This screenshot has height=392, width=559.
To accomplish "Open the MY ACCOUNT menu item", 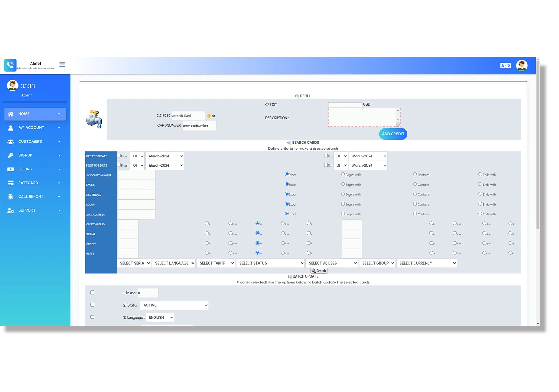I will coord(35,128).
